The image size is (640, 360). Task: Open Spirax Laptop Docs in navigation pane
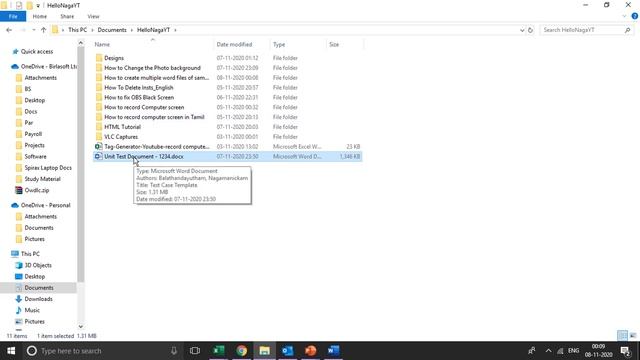[x=48, y=168]
